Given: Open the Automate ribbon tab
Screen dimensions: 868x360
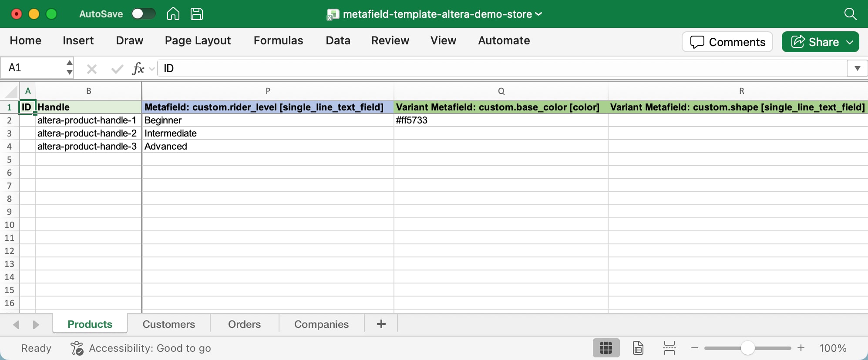Looking at the screenshot, I should coord(504,40).
